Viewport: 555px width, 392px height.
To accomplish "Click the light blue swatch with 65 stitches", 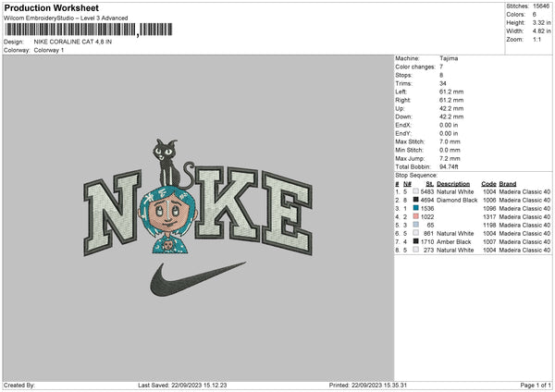I will 416,225.
